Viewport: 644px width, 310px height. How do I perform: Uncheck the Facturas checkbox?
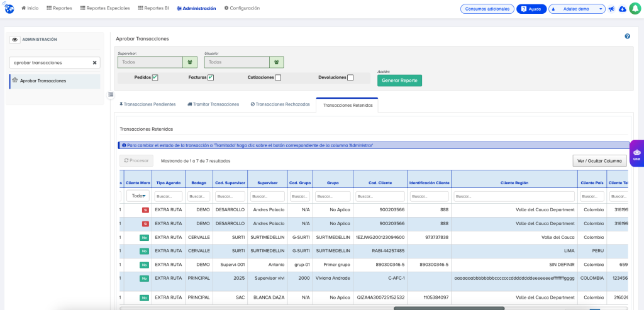pyautogui.click(x=210, y=77)
